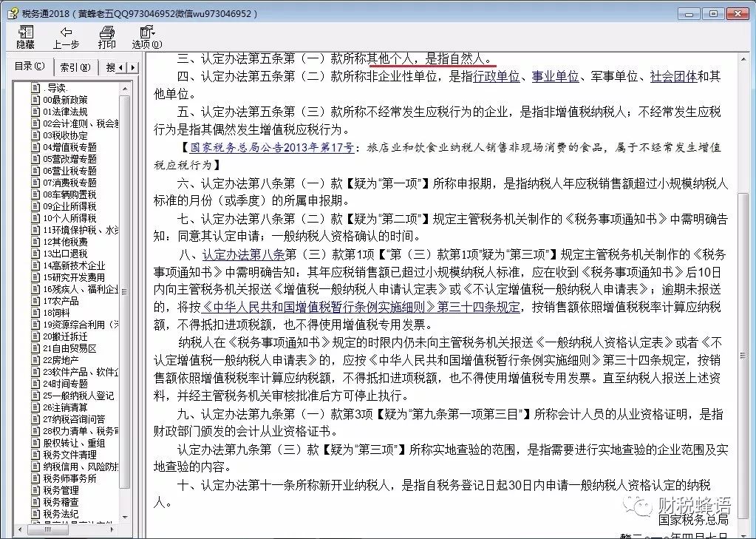Click the article pane vertical scrollbar thumb
Viewport: 756px width, 539px height.
coord(743,356)
